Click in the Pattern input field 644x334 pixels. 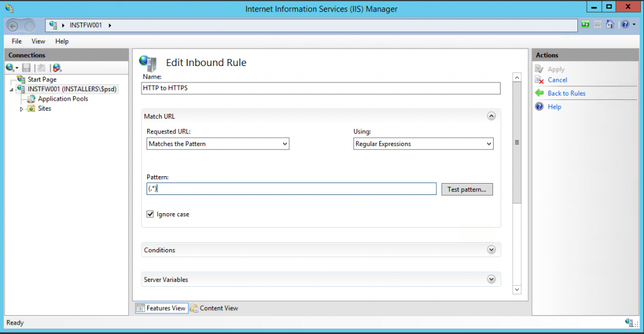[291, 189]
